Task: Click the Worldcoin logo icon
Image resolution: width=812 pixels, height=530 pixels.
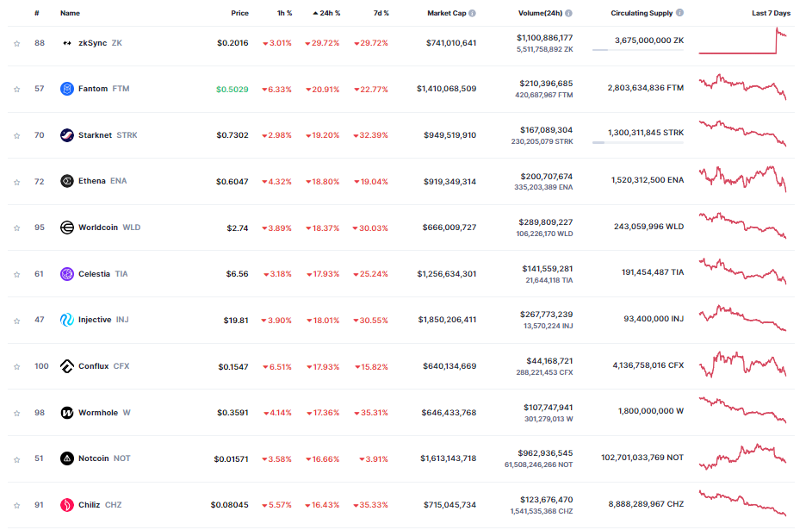Action: (x=67, y=228)
